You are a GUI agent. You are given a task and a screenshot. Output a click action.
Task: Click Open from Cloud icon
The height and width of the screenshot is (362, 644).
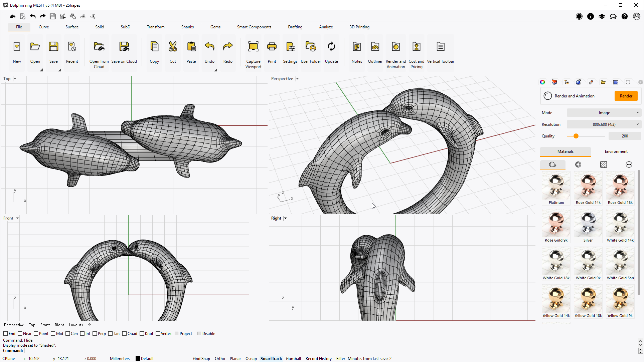[99, 47]
